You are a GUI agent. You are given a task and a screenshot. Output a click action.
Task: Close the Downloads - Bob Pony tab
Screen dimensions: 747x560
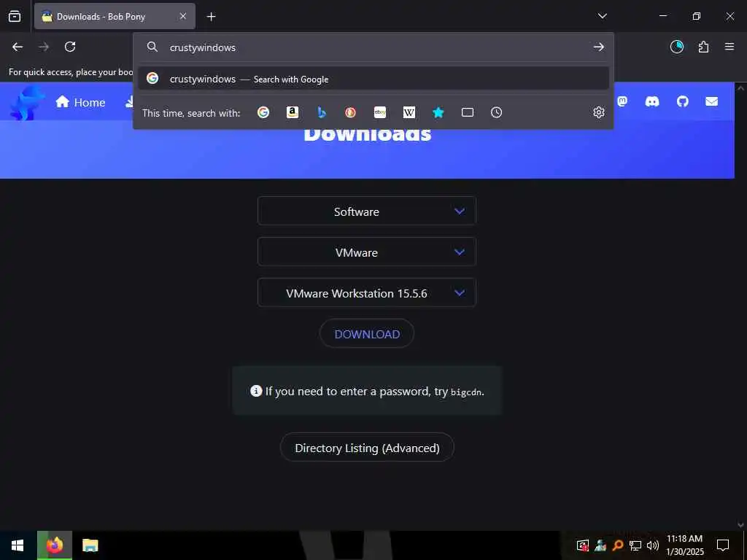pos(183,16)
